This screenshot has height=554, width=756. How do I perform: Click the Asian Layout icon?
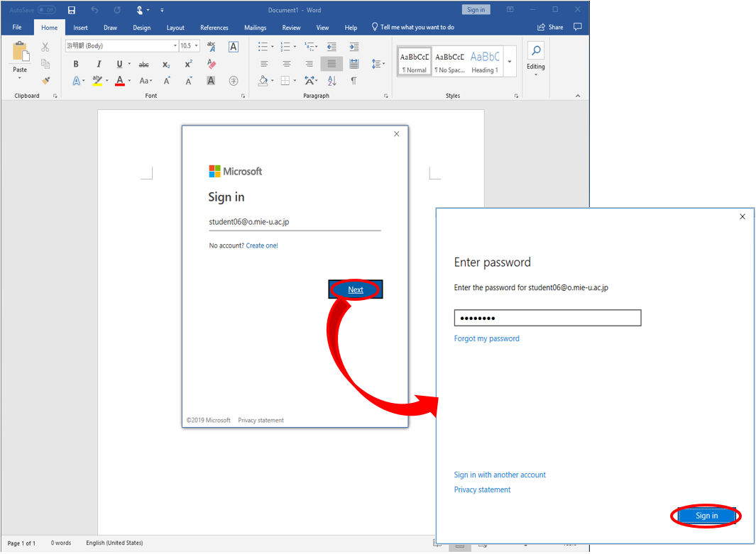pyautogui.click(x=310, y=80)
